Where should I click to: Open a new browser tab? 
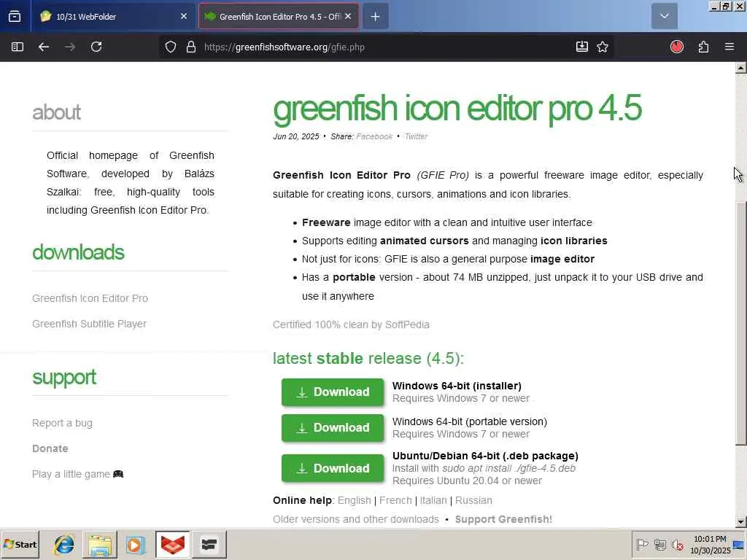click(376, 17)
